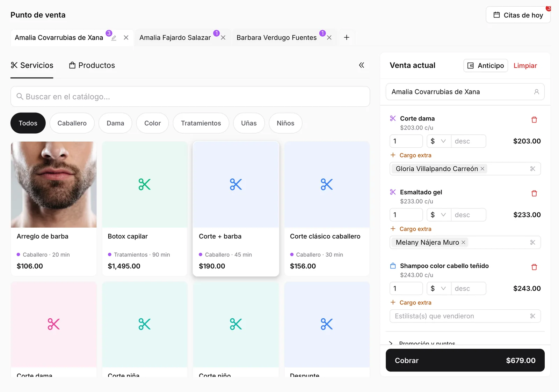Open the discount type dropdown for Esmaltado gel
This screenshot has width=559, height=392.
pyautogui.click(x=439, y=215)
